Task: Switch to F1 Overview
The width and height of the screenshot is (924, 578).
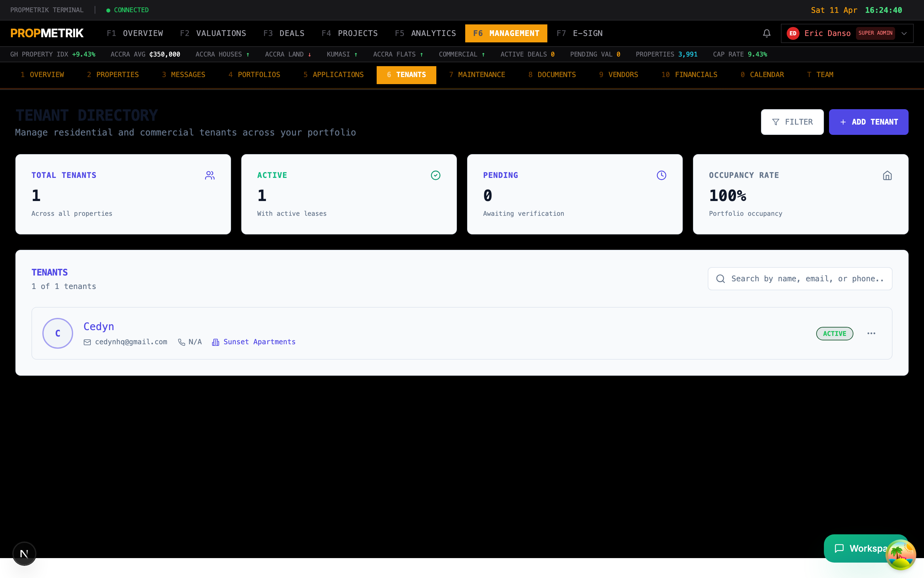Action: [135, 33]
